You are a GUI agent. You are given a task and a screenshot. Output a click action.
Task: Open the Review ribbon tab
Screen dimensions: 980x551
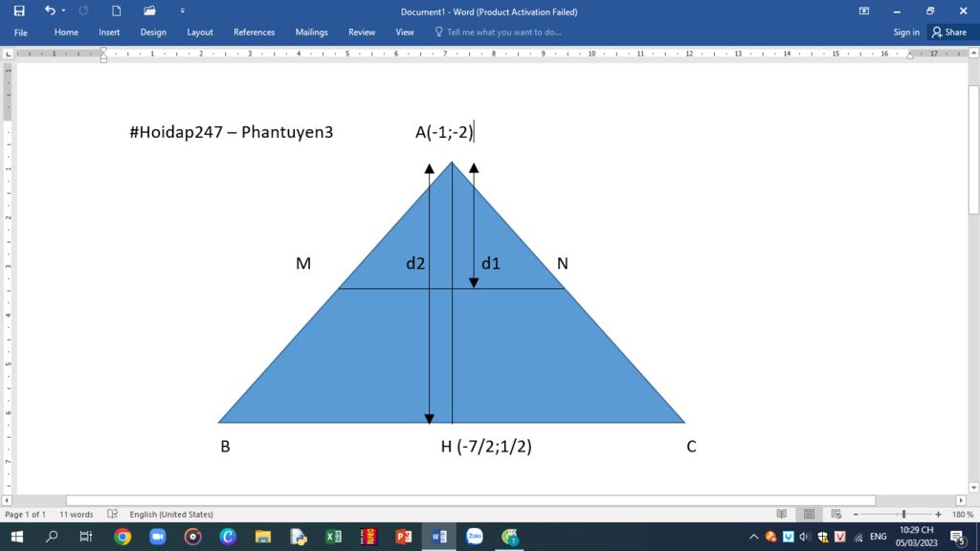tap(362, 32)
